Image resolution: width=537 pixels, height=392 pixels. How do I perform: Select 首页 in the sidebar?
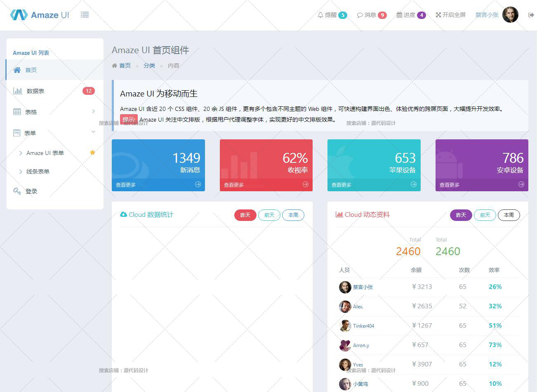point(31,70)
